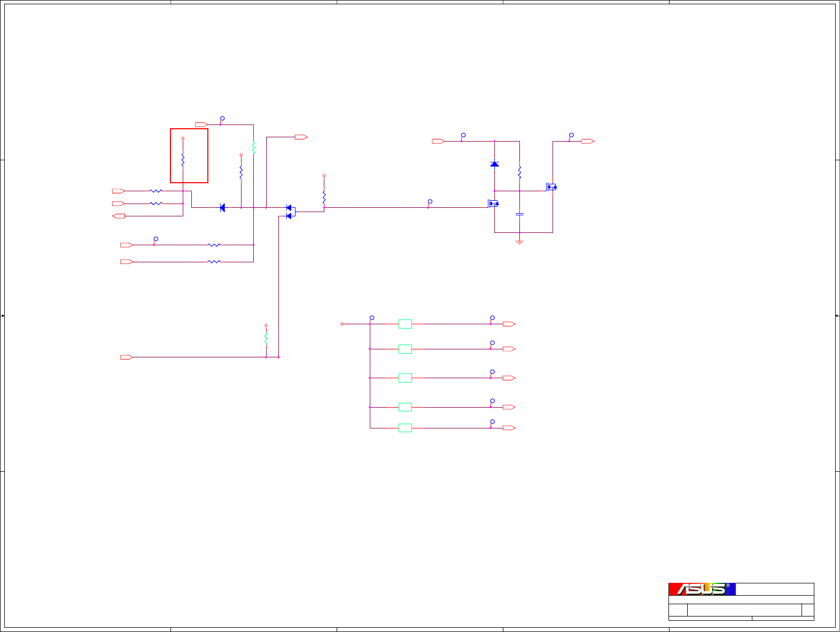Click the only left-pointing port connector
This screenshot has height=632, width=840.
pos(119,216)
